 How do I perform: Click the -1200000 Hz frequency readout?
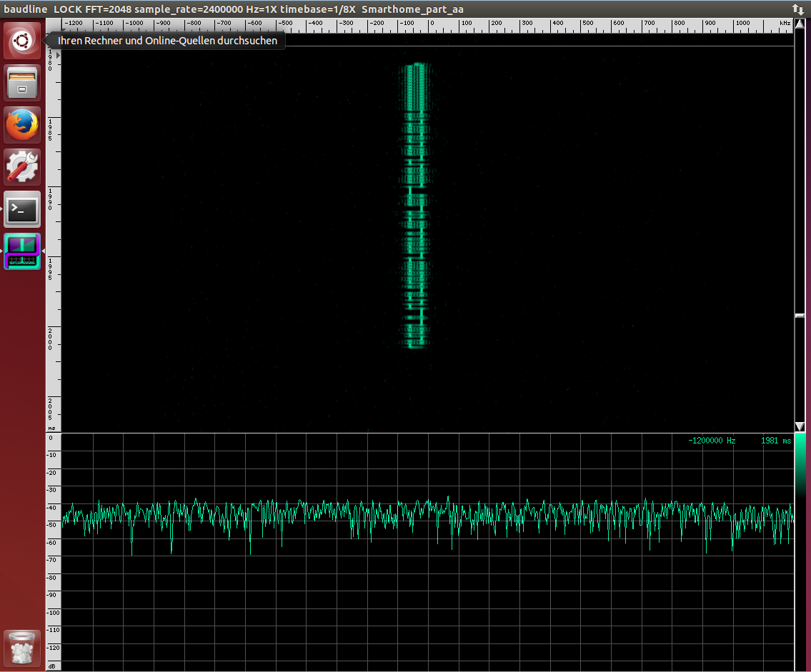pyautogui.click(x=711, y=441)
